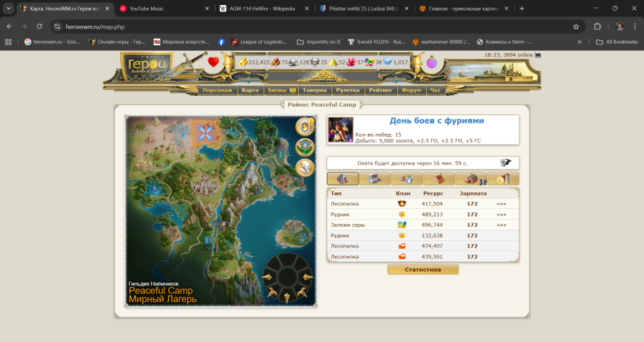Switch to the forge processing buildings tab
This screenshot has height=342, width=644.
[x=374, y=179]
